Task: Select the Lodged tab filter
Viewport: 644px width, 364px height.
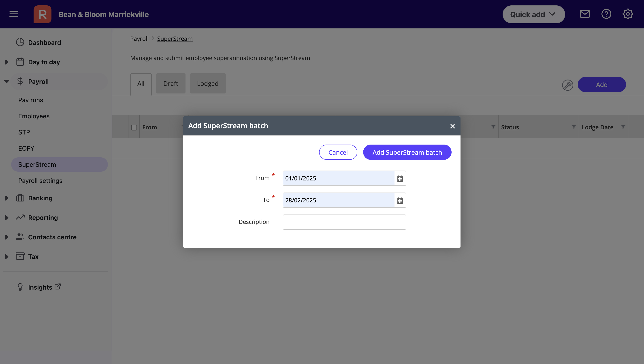Action: [x=207, y=84]
